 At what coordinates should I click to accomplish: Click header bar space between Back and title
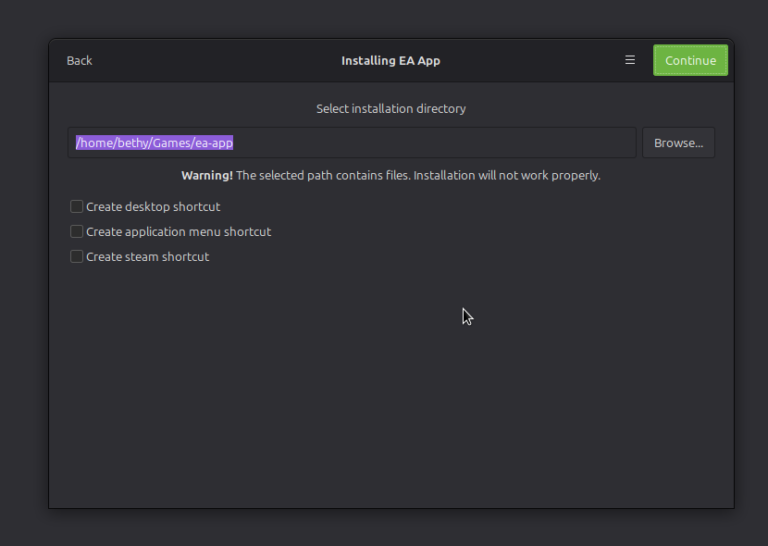coord(210,60)
